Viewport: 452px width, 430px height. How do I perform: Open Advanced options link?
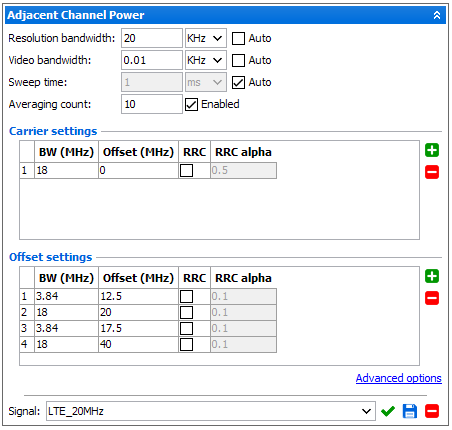pos(399,378)
